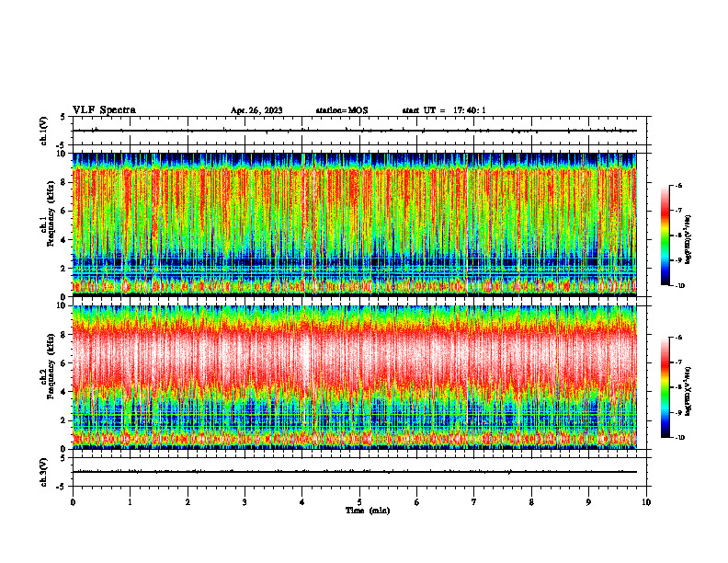Click time-axis tick label "2"
Viewport: 728px width, 563px height.
pos(188,502)
